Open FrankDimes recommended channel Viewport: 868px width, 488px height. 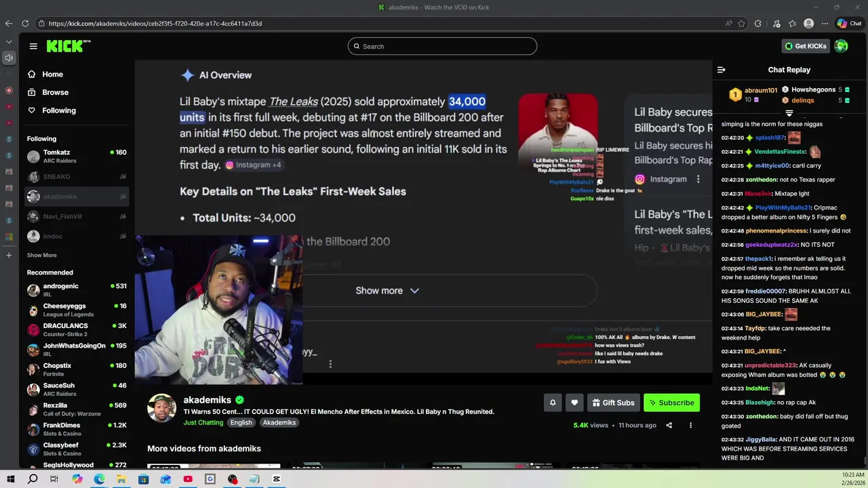[76, 429]
